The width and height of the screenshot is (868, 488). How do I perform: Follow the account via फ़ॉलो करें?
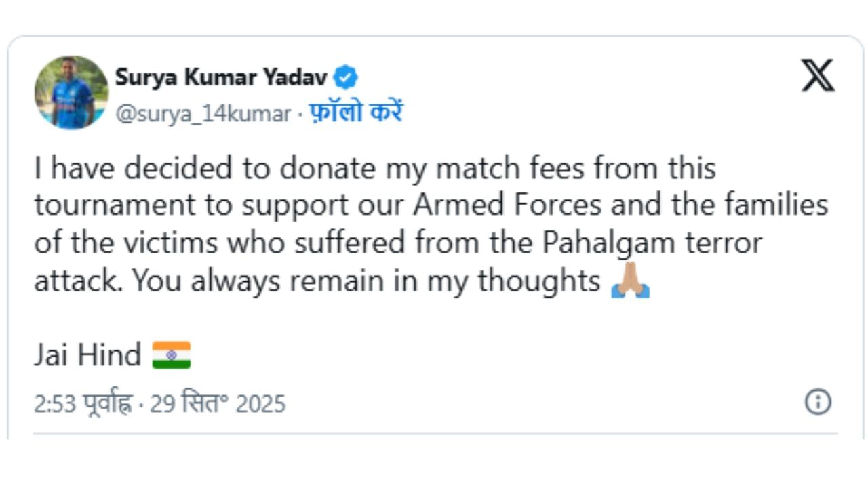[355, 113]
